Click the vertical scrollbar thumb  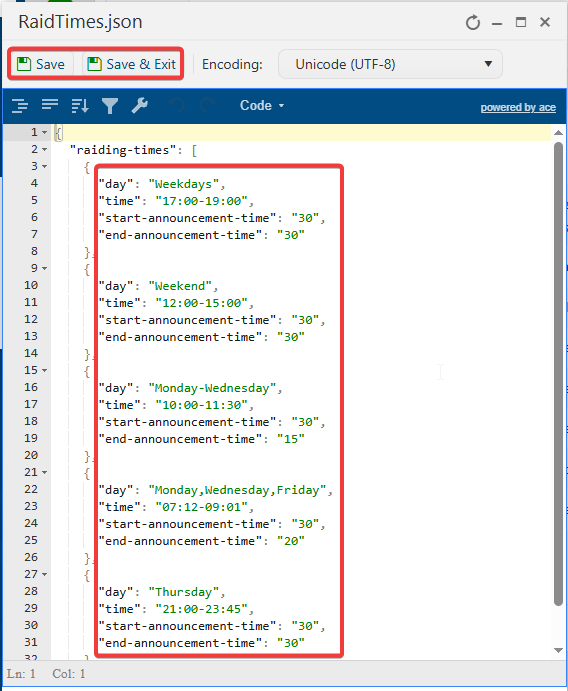click(558, 374)
